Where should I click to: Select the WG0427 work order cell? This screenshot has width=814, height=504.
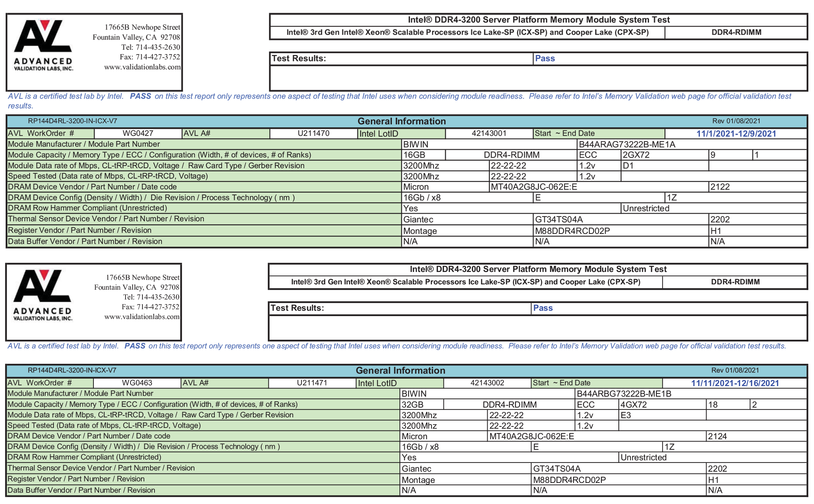tap(138, 133)
